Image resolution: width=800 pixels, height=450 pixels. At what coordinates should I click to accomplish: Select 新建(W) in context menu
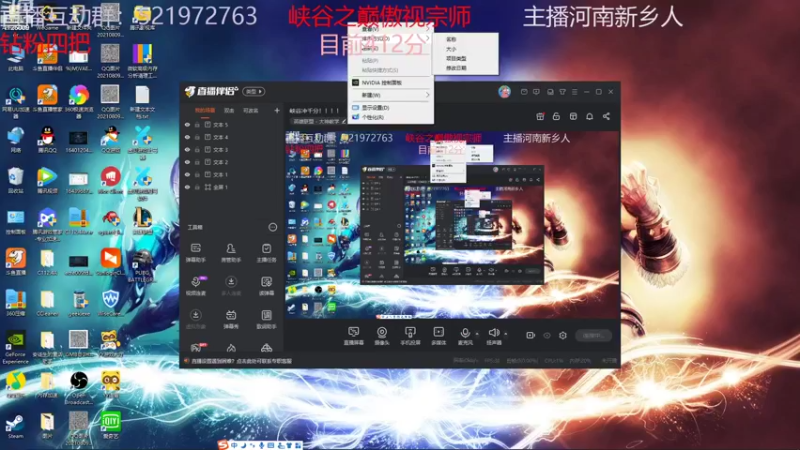pos(391,95)
